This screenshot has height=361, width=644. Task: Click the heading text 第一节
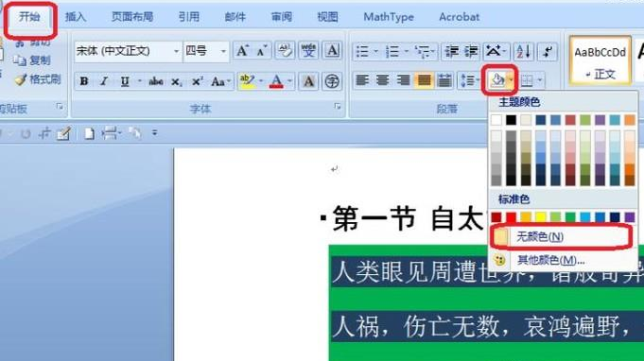pyautogui.click(x=374, y=218)
